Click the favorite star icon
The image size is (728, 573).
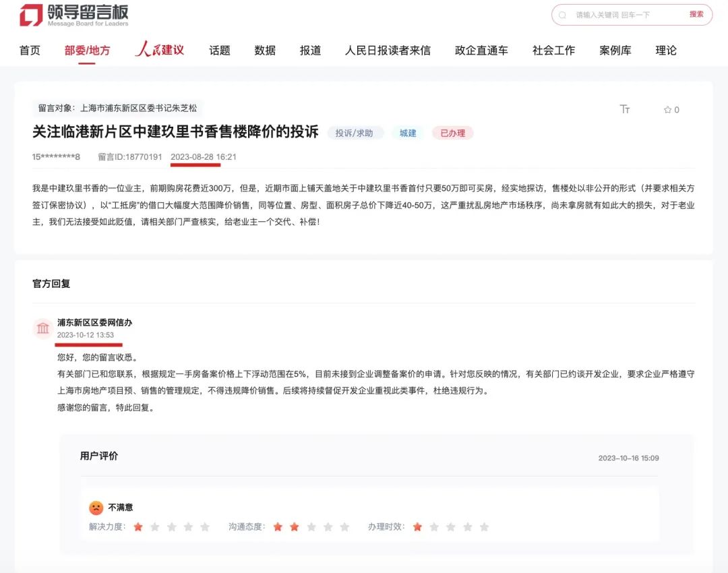tap(667, 110)
